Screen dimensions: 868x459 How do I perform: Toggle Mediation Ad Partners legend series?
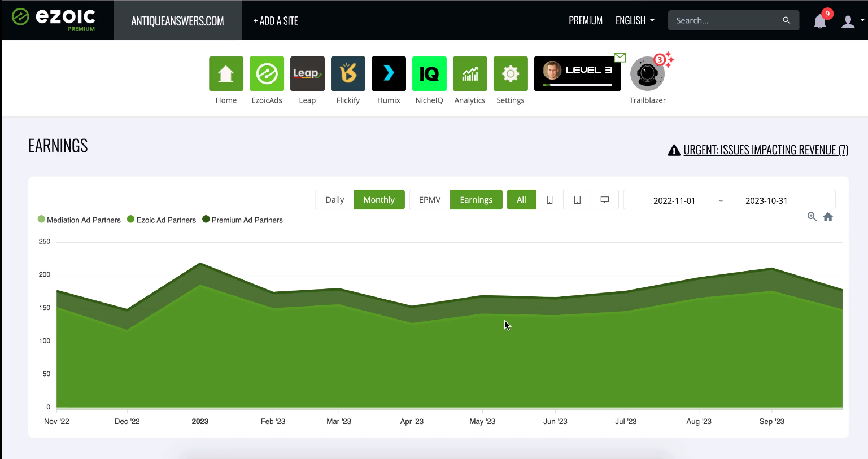tap(79, 220)
